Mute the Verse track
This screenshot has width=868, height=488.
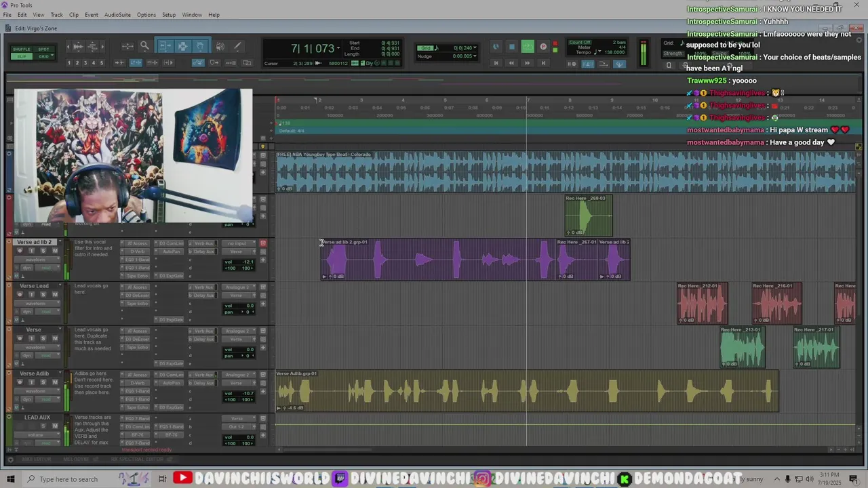(55, 338)
